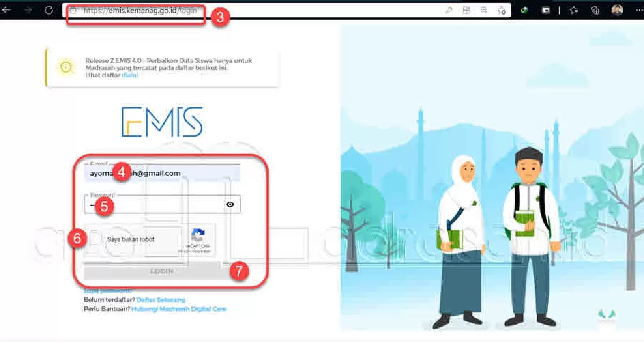Open the user profile avatar
Screen dimensions: 644x342
(617, 10)
